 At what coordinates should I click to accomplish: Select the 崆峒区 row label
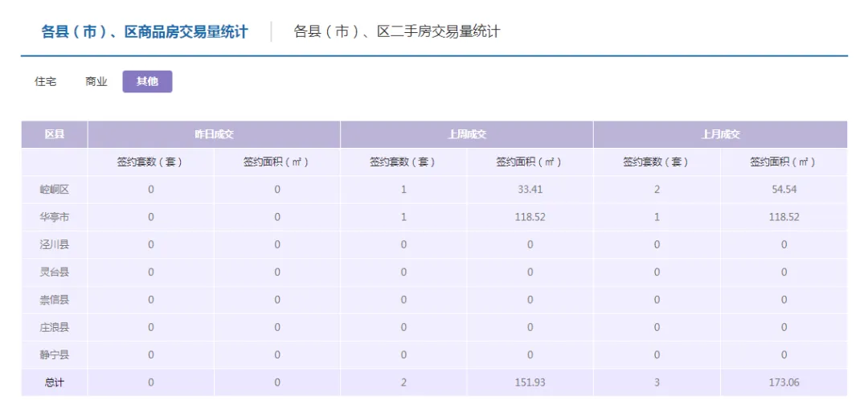pos(55,190)
